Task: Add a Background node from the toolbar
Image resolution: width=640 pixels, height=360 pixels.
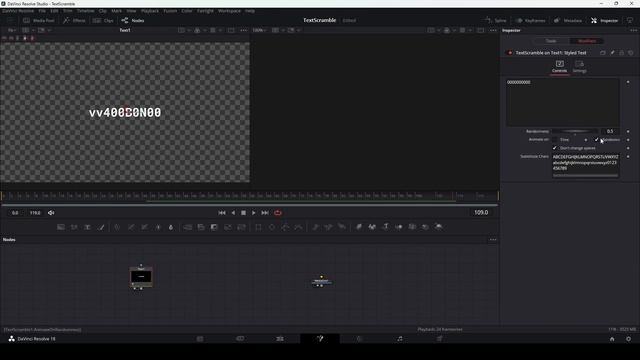Action: (x=61, y=227)
